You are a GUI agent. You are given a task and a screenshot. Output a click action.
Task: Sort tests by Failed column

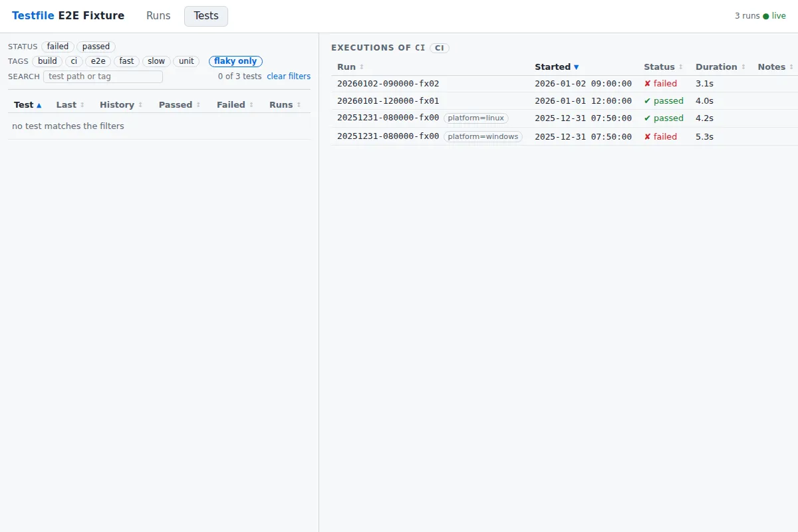pos(235,105)
